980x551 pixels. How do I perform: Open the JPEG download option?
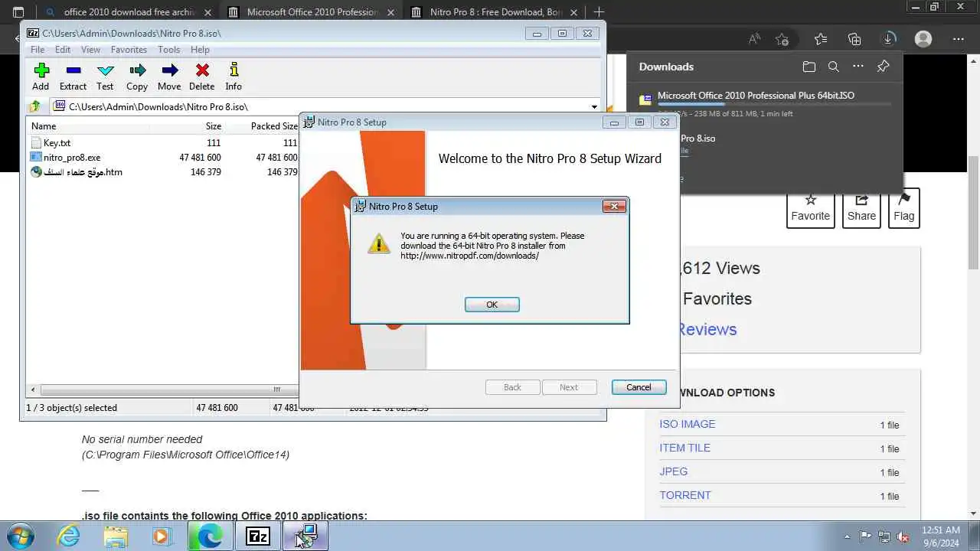[674, 471]
